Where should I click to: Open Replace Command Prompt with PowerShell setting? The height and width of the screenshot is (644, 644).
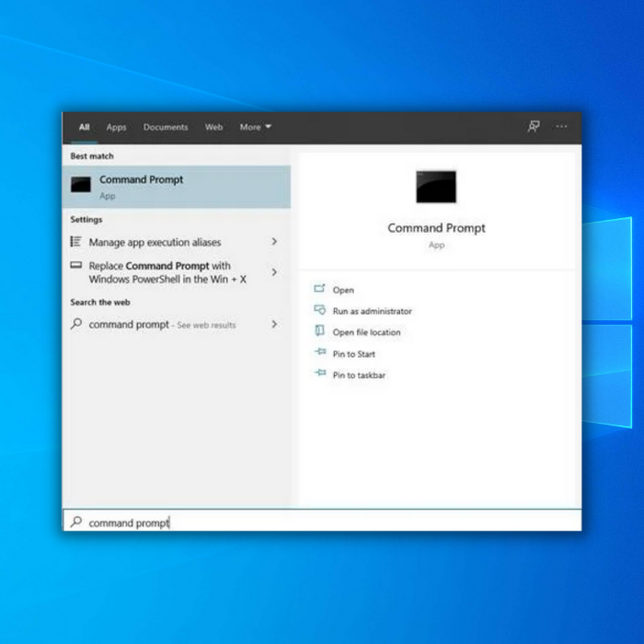click(x=177, y=272)
